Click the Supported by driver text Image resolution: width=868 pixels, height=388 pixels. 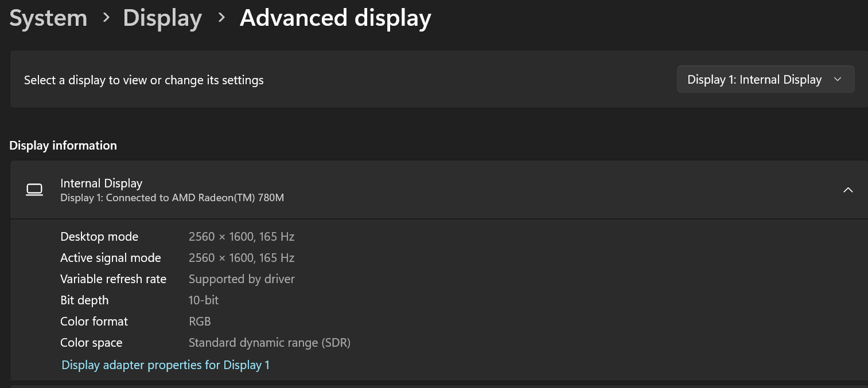[242, 279]
